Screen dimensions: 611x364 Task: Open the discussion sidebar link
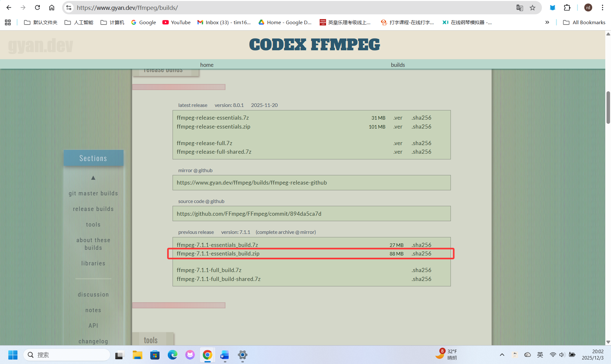pos(93,295)
